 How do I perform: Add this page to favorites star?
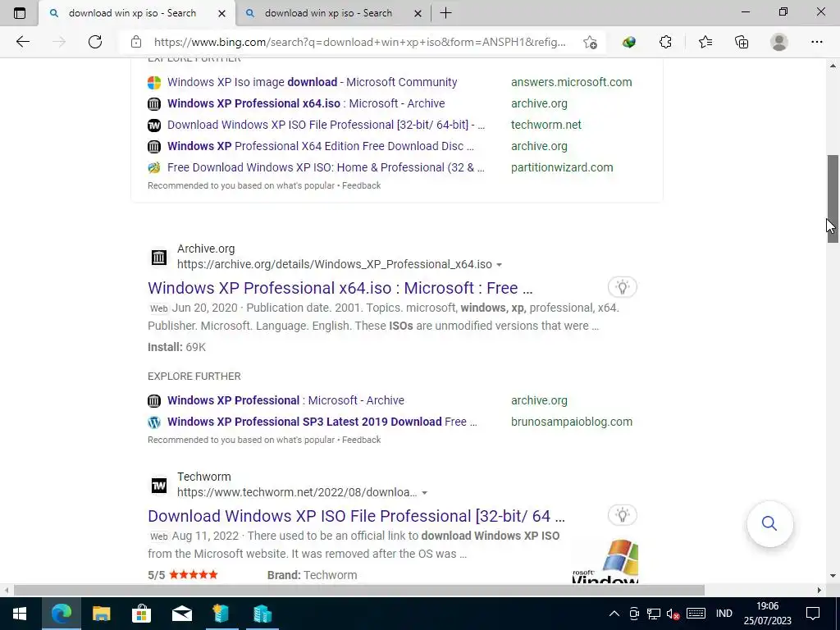590,43
